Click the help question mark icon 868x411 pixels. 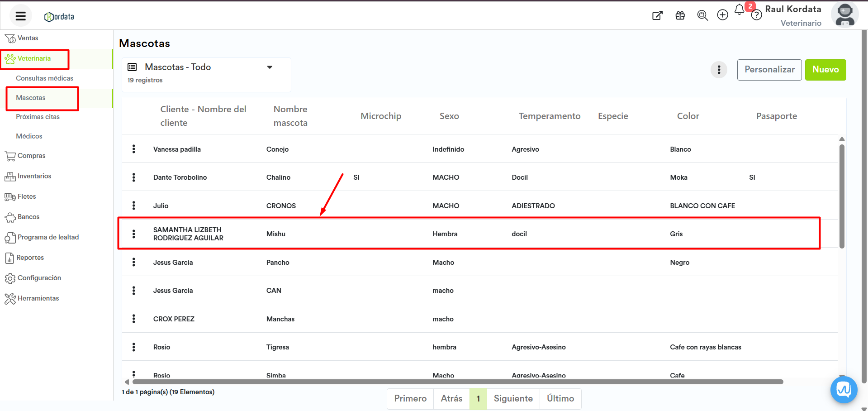756,16
